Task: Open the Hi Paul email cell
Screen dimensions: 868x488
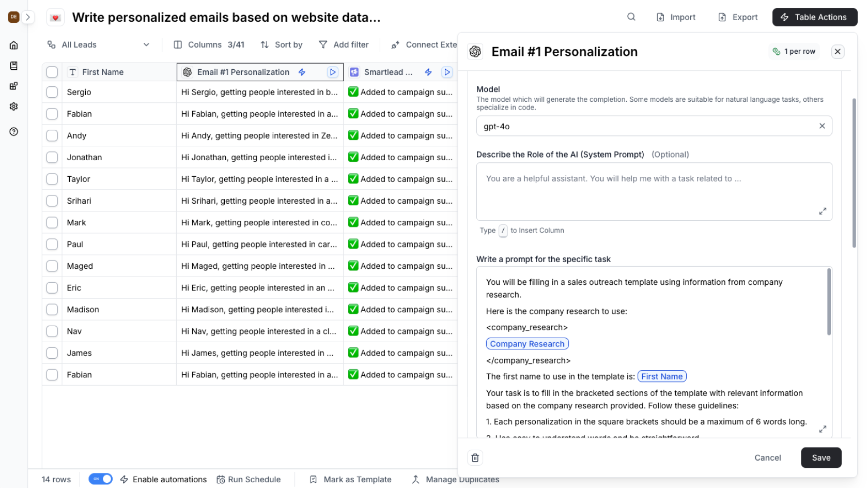Action: [260, 244]
